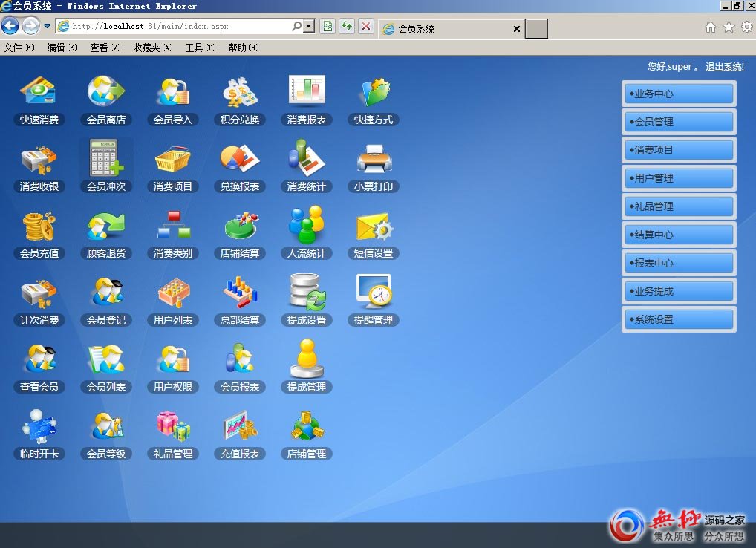Open 人流统计 people icon

pyautogui.click(x=307, y=234)
